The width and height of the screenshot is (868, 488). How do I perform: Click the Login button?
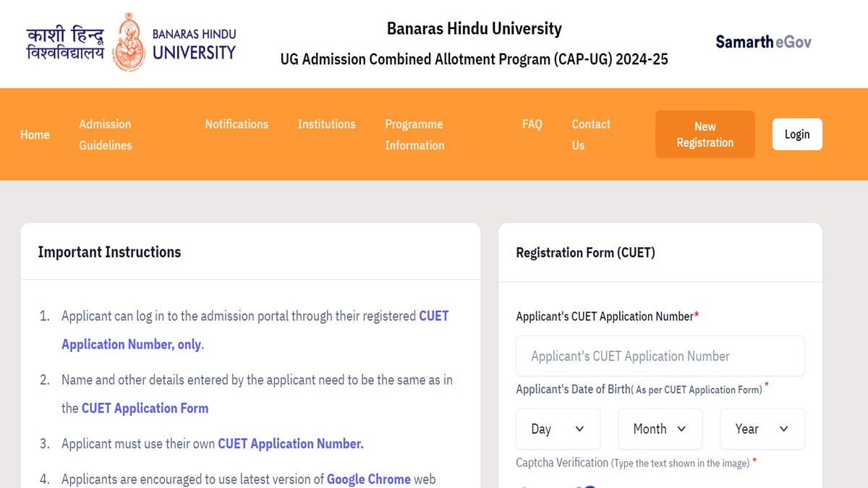pos(797,134)
